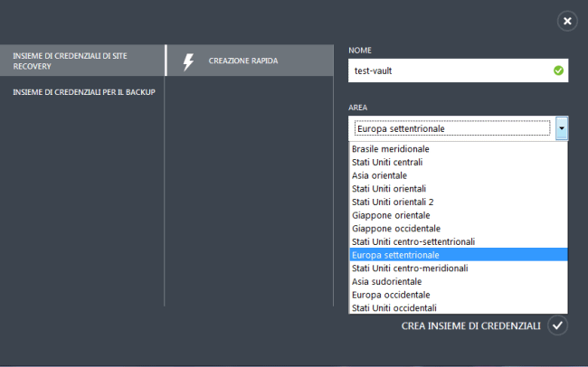This screenshot has width=588, height=367.
Task: Choose Asia orientale in the area list
Action: pos(379,175)
